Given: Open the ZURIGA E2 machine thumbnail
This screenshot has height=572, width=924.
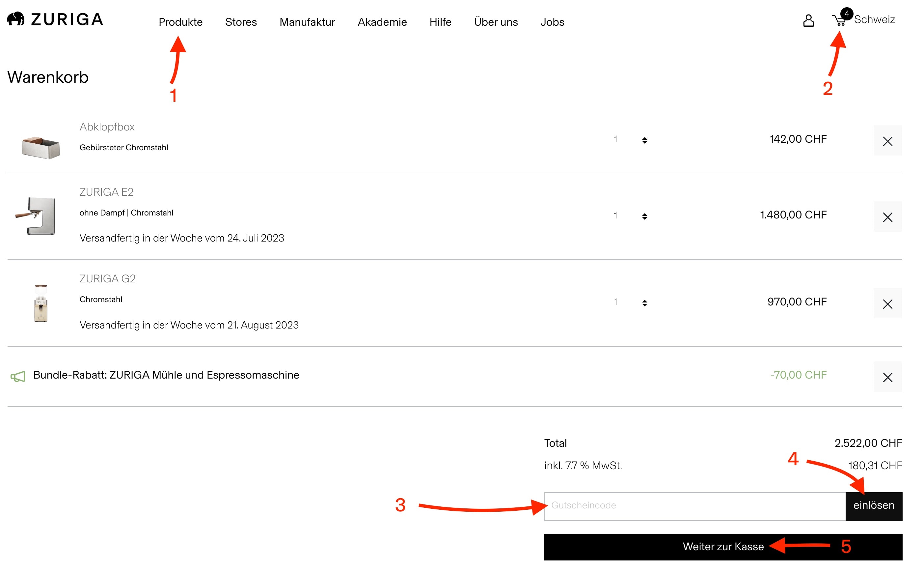Looking at the screenshot, I should pos(35,215).
